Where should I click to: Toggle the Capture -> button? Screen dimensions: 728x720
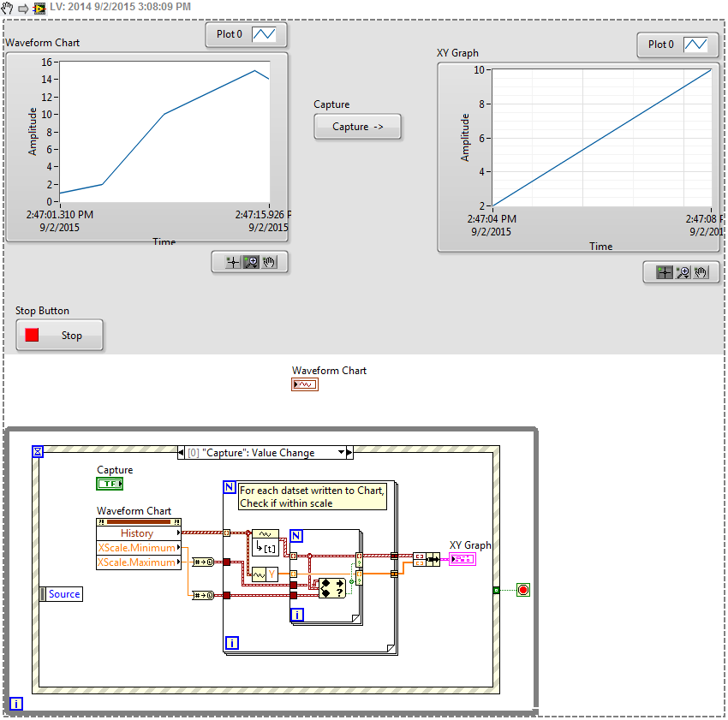(x=357, y=127)
